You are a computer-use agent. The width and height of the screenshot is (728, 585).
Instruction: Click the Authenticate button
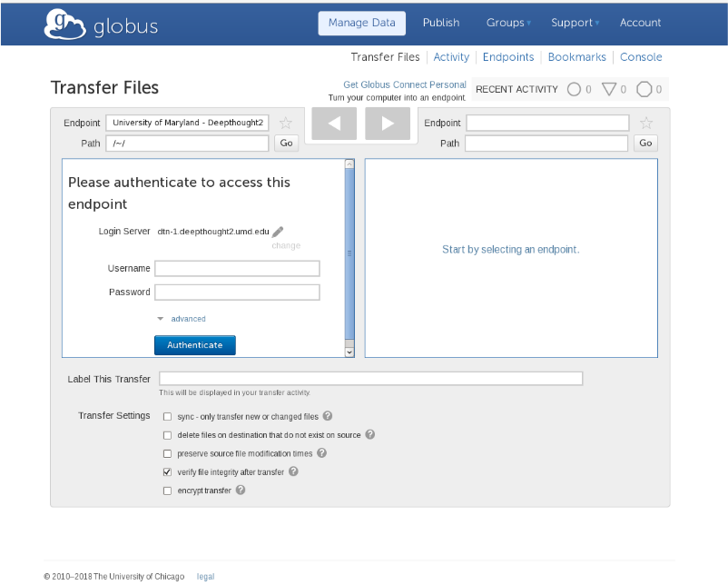point(195,345)
